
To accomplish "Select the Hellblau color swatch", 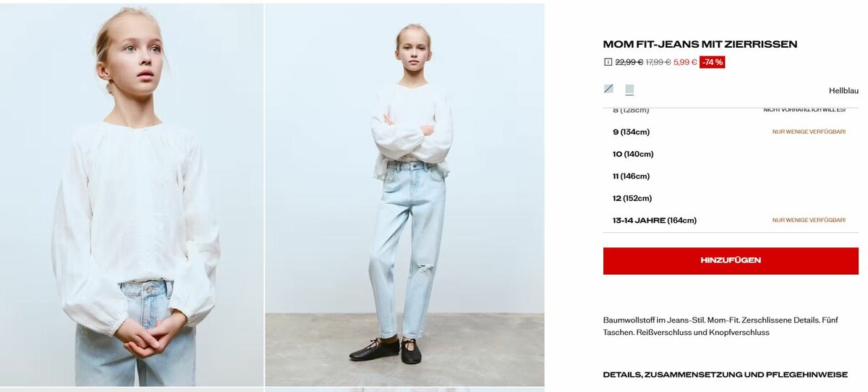I will (x=629, y=90).
